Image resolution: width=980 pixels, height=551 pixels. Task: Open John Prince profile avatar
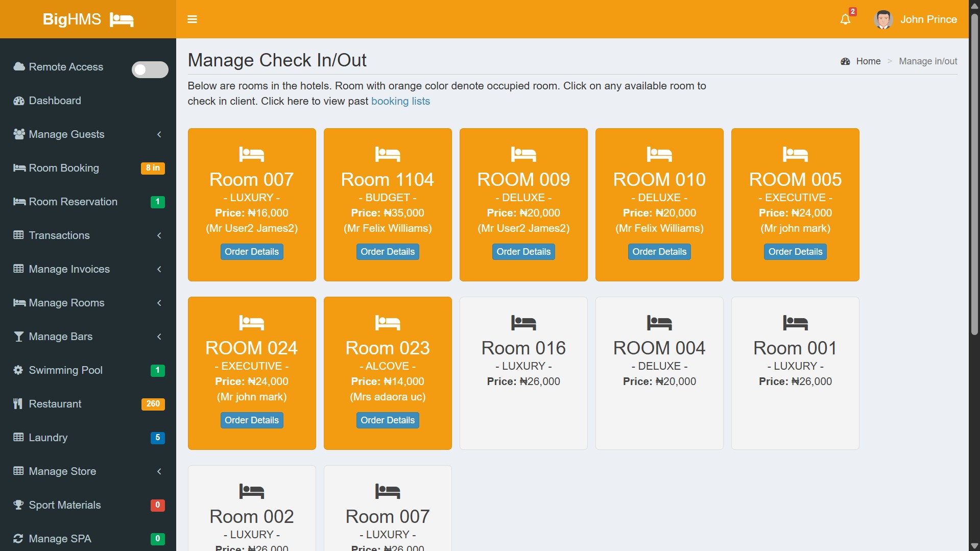point(882,19)
